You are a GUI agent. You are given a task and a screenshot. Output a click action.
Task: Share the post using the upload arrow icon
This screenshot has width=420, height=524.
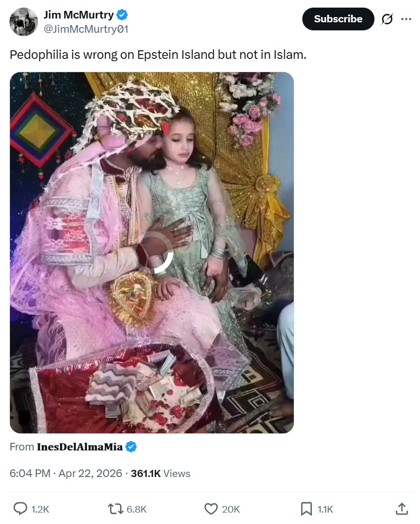coord(401,509)
